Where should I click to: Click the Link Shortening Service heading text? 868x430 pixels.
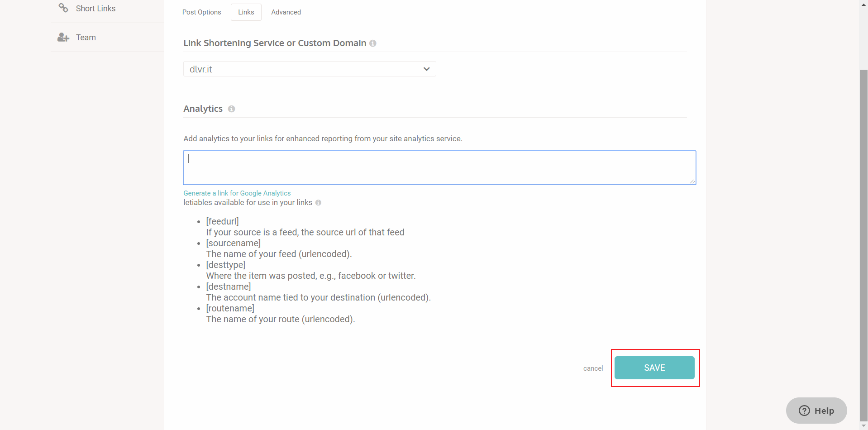click(275, 43)
